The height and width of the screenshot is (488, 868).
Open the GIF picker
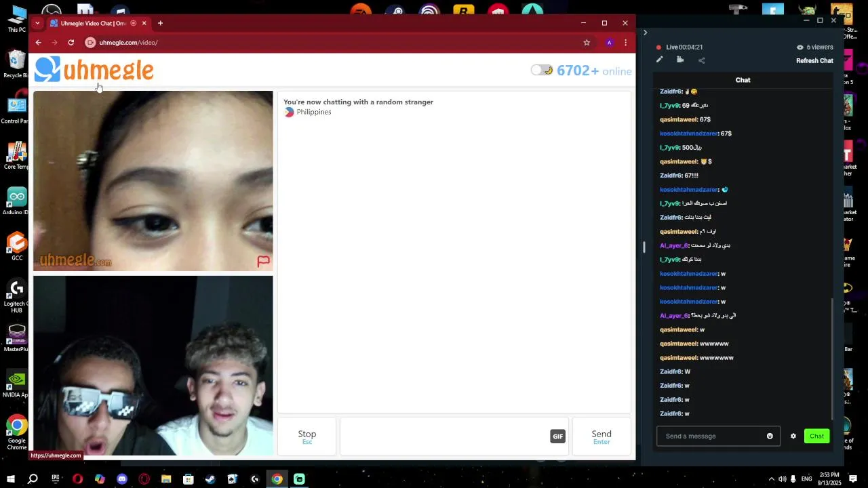557,436
